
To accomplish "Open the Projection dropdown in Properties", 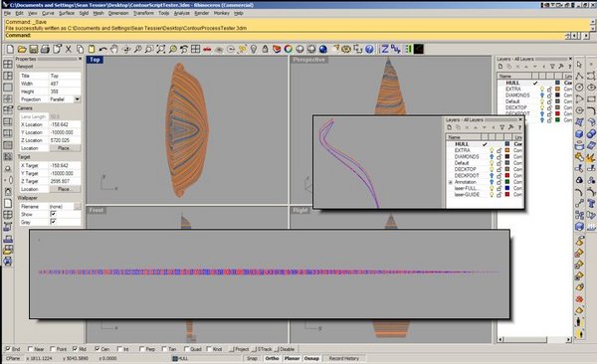I will pyautogui.click(x=77, y=99).
